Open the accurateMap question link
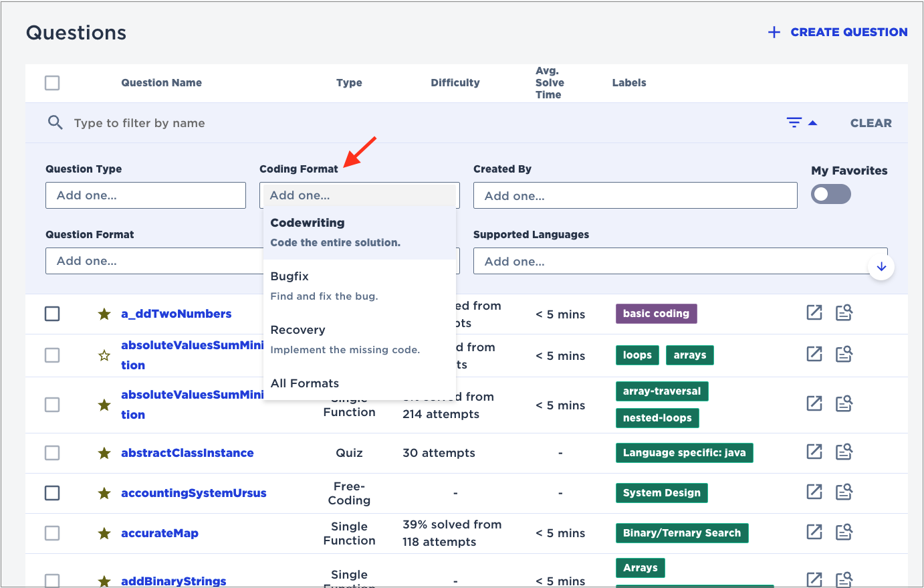The image size is (924, 588). [x=160, y=532]
